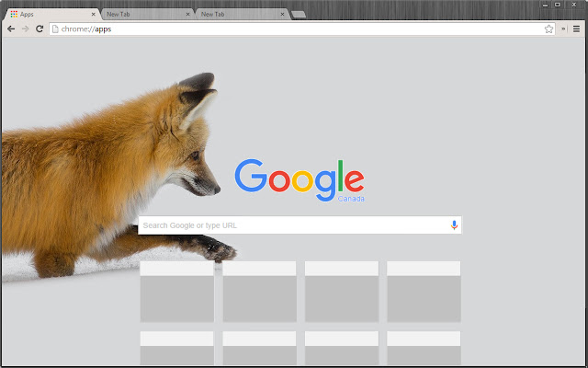This screenshot has width=588, height=368.
Task: Close the second New Tab
Action: tap(282, 15)
